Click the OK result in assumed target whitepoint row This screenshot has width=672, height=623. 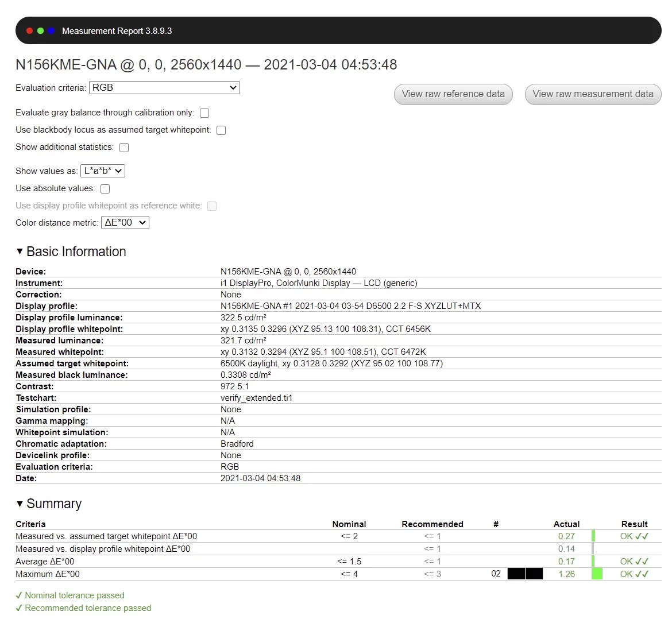(x=634, y=536)
